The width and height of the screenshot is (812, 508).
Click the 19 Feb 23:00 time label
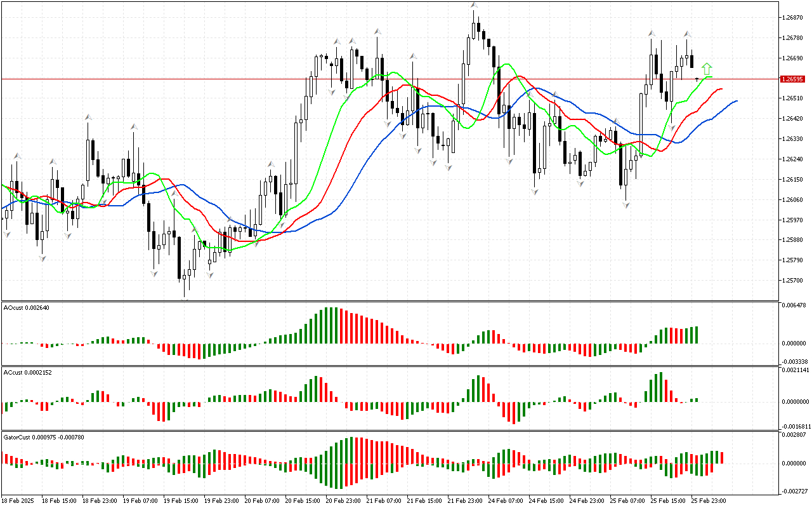(221, 501)
